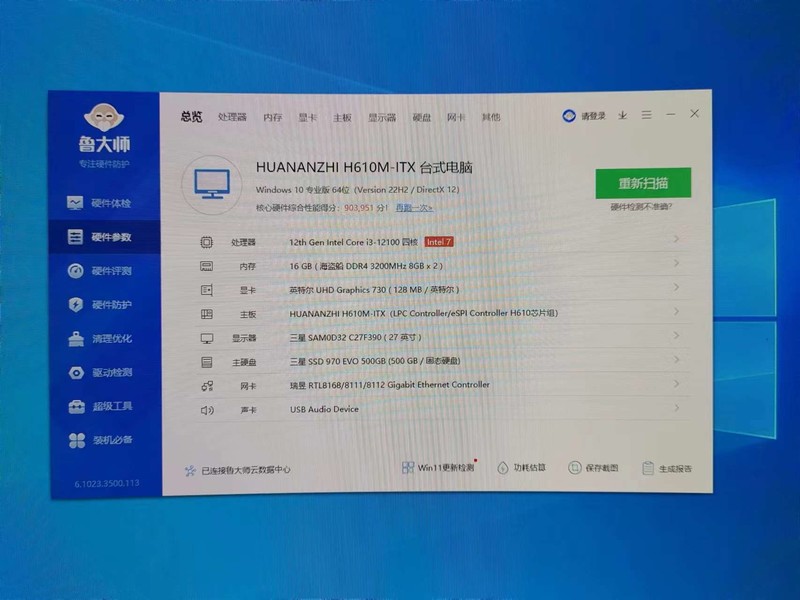Screen dimensions: 800x600
Task: Click the speaker icon beside 声卡
Action: [207, 409]
